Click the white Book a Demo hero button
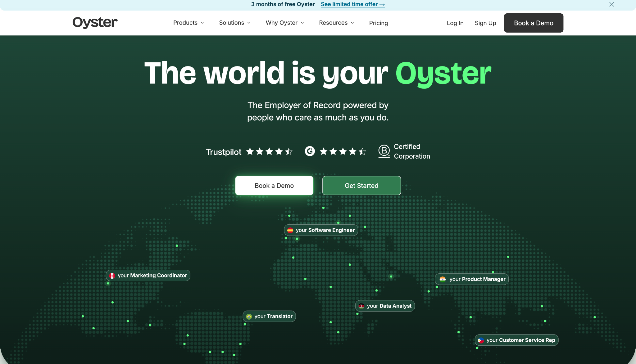 point(274,186)
